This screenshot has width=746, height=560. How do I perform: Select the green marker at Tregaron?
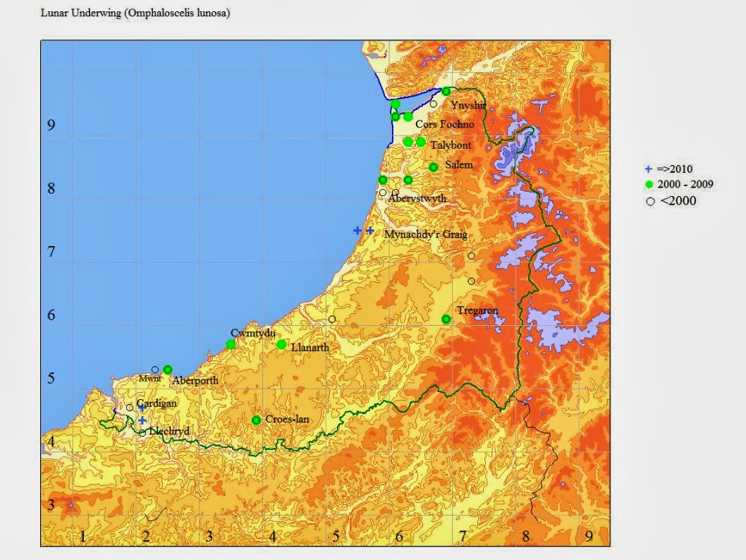point(446,318)
